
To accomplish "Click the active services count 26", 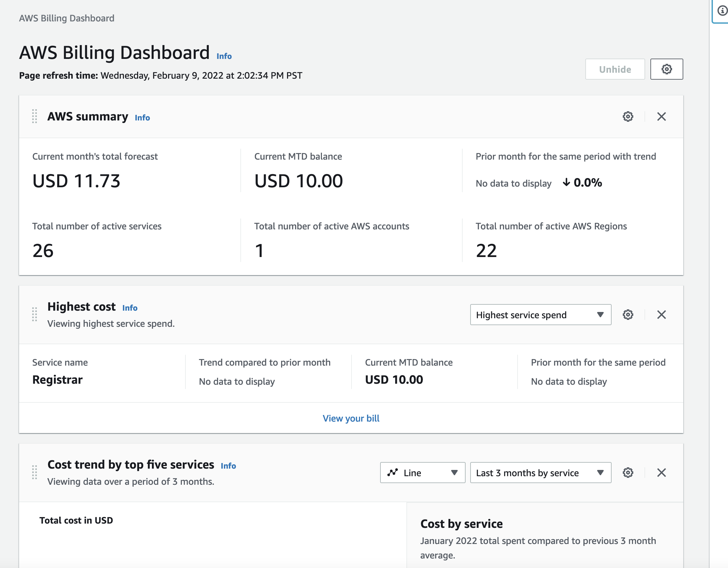I will tap(43, 250).
